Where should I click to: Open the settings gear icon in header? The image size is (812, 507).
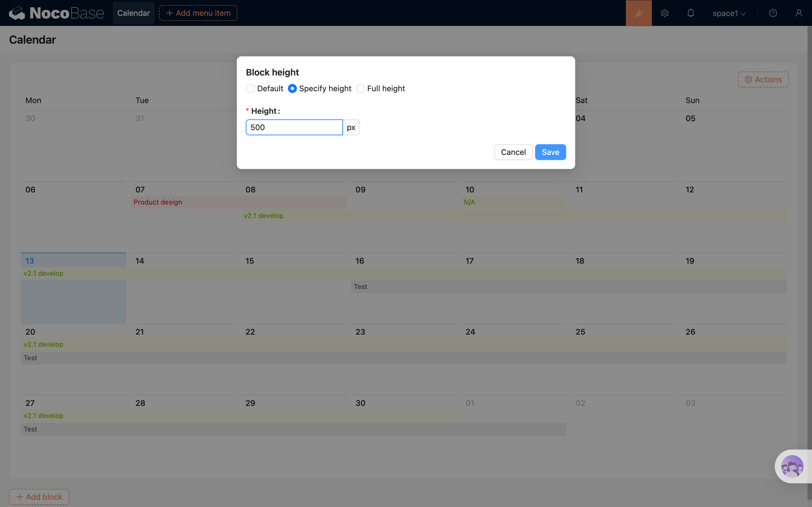(x=665, y=13)
